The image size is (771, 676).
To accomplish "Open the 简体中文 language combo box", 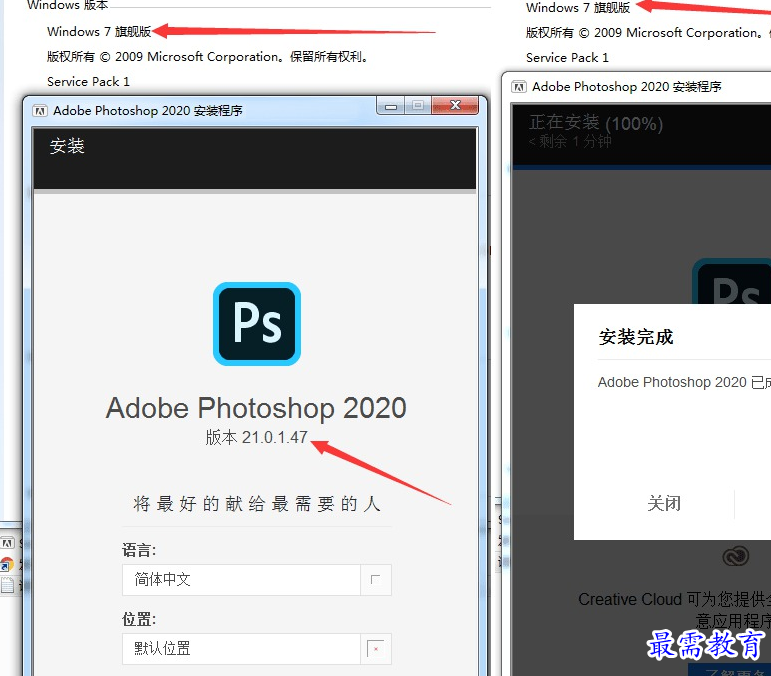I will [257, 580].
